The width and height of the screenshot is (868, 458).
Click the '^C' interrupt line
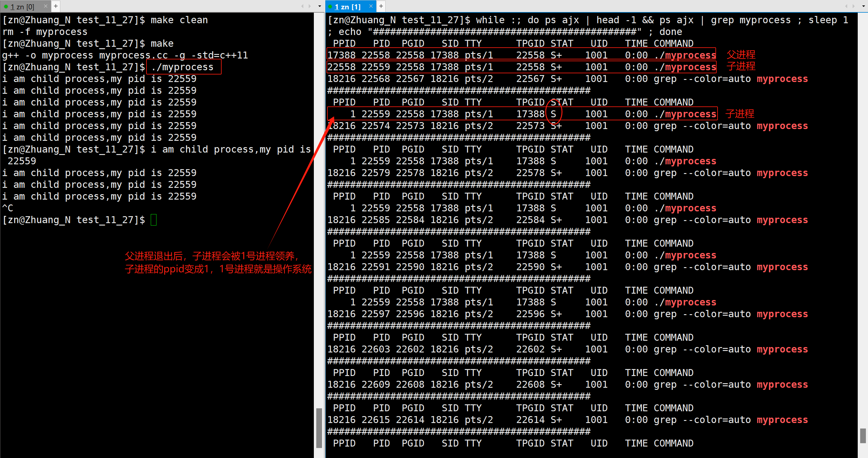click(x=8, y=208)
